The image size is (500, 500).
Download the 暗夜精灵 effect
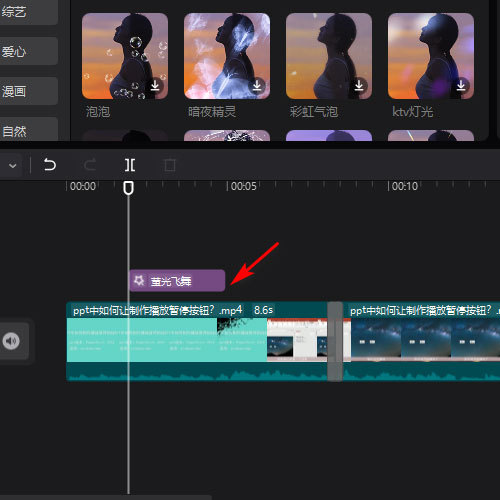[257, 86]
